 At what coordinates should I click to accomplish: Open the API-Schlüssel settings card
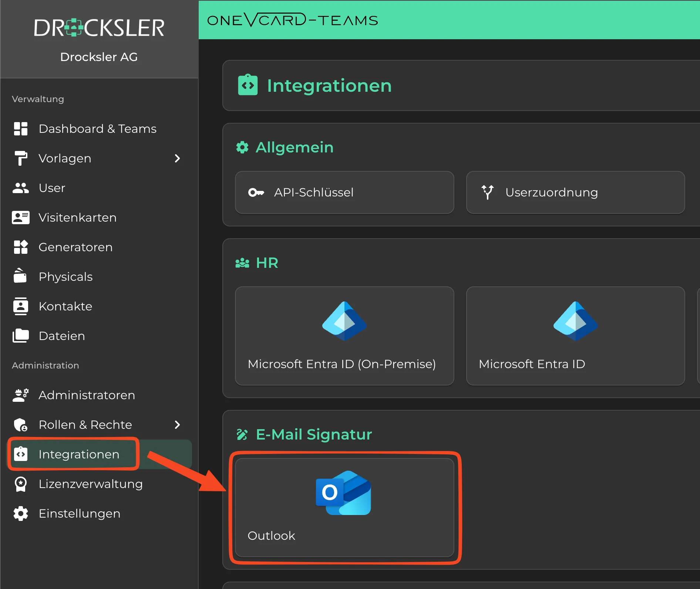(344, 192)
